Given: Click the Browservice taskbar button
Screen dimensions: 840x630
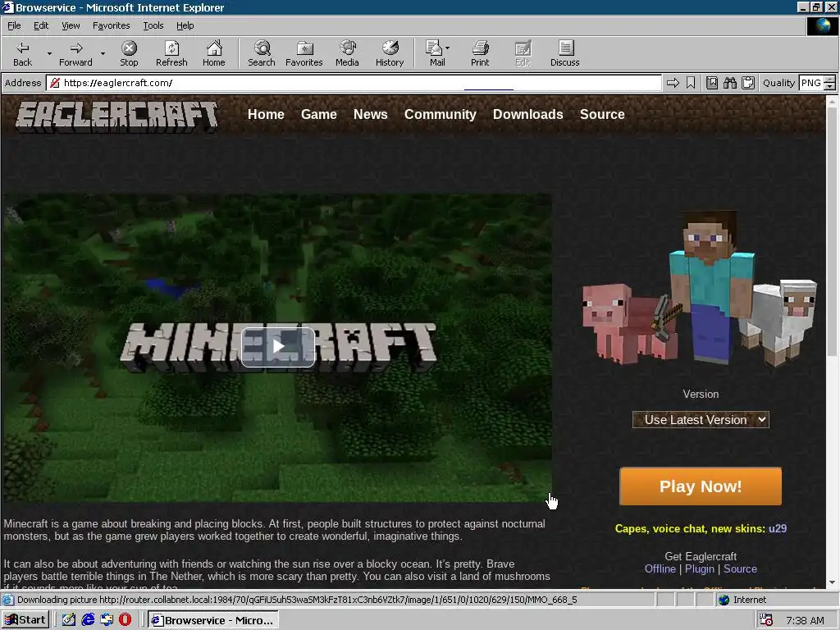Looking at the screenshot, I should point(212,620).
